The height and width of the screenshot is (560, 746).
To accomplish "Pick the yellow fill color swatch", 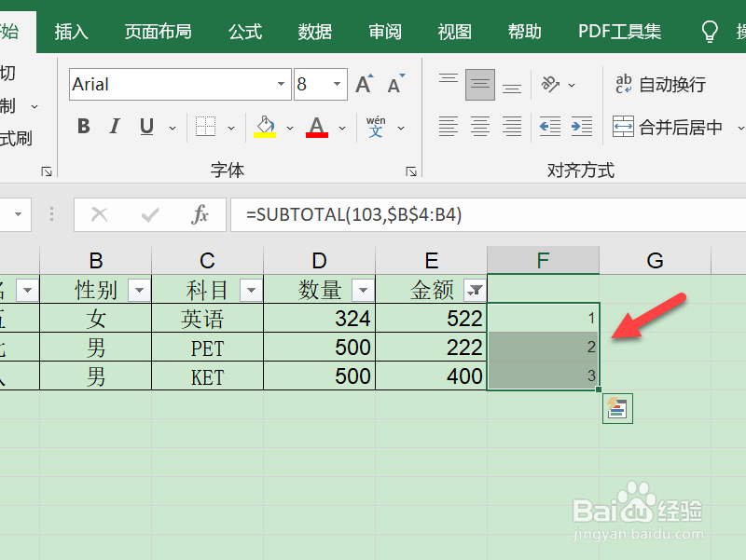I will pyautogui.click(x=264, y=137).
